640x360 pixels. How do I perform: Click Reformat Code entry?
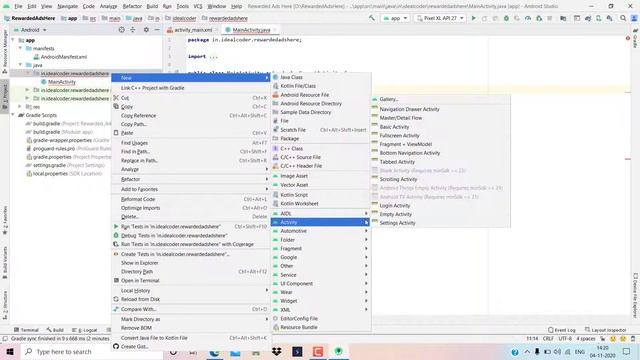[138, 199]
